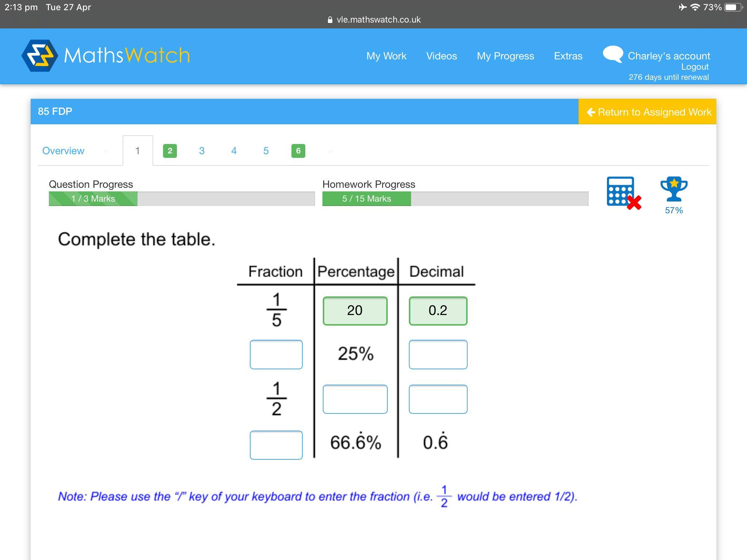Open the My Work menu

[386, 56]
